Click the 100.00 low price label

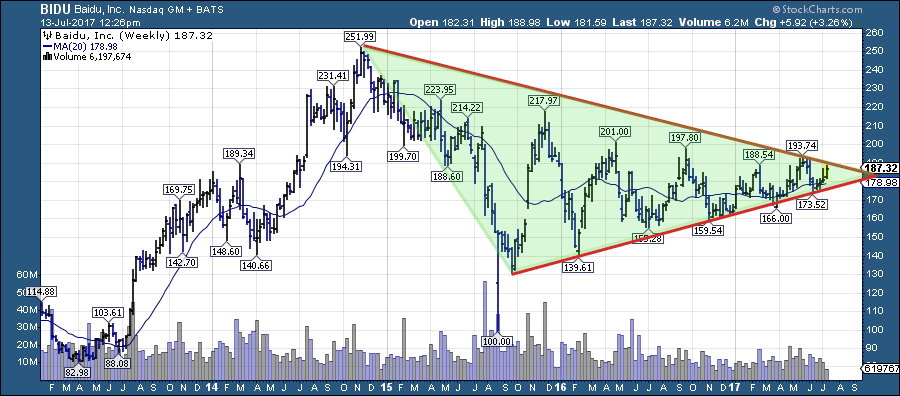point(497,341)
